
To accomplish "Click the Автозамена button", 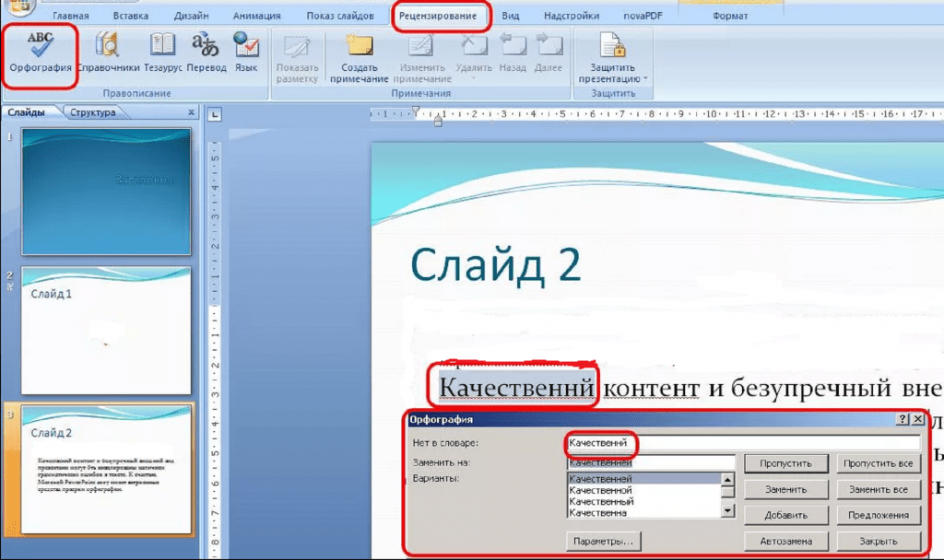I will pyautogui.click(x=785, y=541).
